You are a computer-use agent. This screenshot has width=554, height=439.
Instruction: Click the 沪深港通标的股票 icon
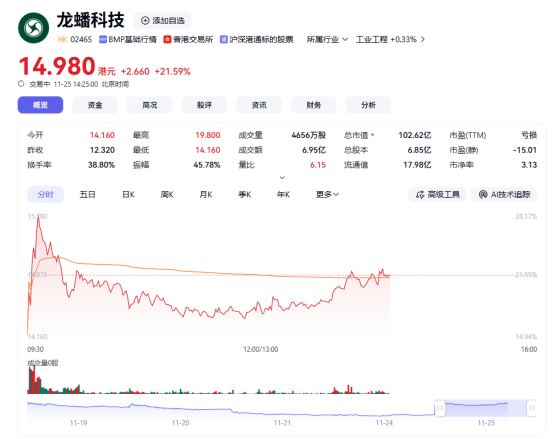tap(224, 40)
